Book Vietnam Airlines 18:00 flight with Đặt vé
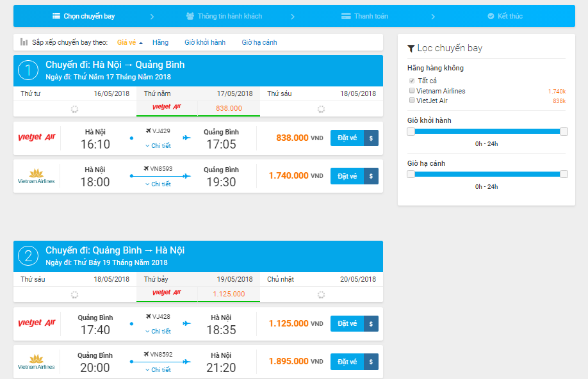 [347, 176]
